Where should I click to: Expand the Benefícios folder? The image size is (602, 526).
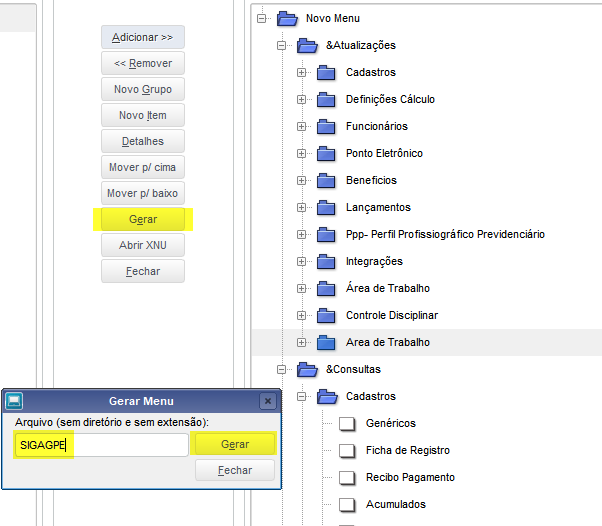(301, 180)
